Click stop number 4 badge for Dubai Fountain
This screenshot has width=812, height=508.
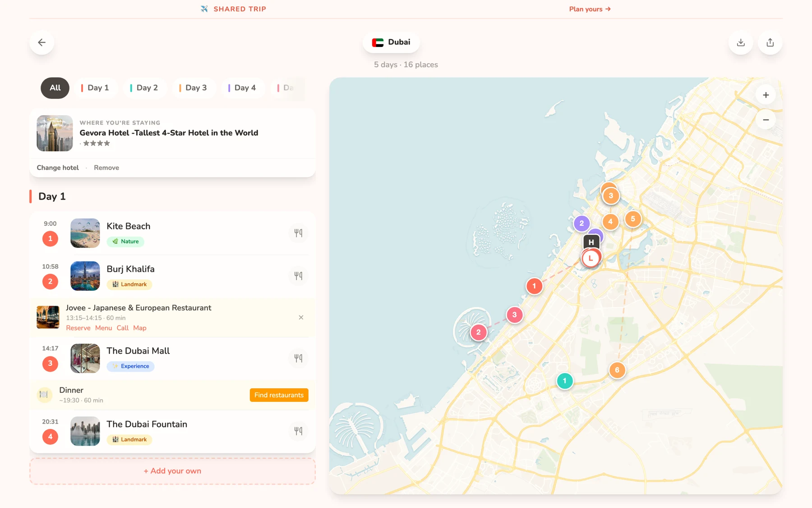(x=50, y=437)
